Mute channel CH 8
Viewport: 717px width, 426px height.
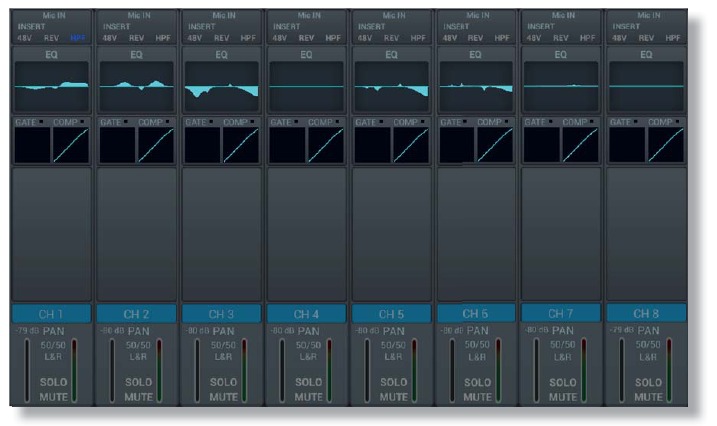(x=648, y=397)
